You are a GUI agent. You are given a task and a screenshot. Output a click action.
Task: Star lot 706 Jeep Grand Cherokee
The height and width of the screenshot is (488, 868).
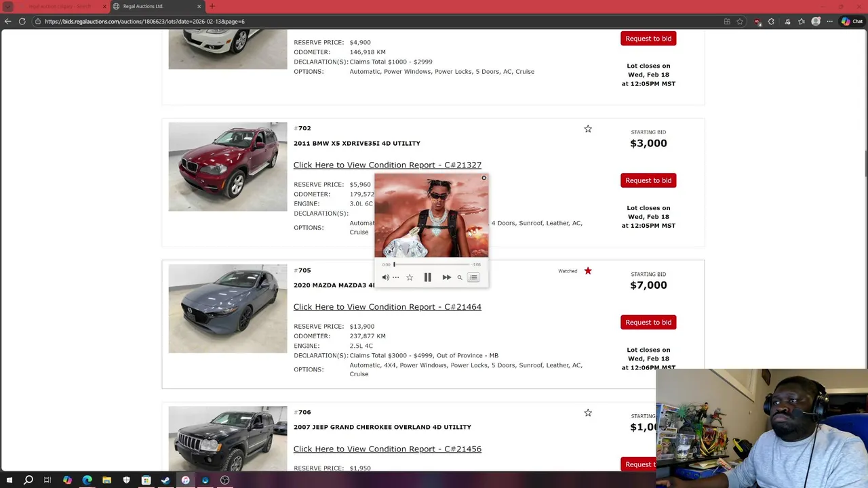[588, 413]
